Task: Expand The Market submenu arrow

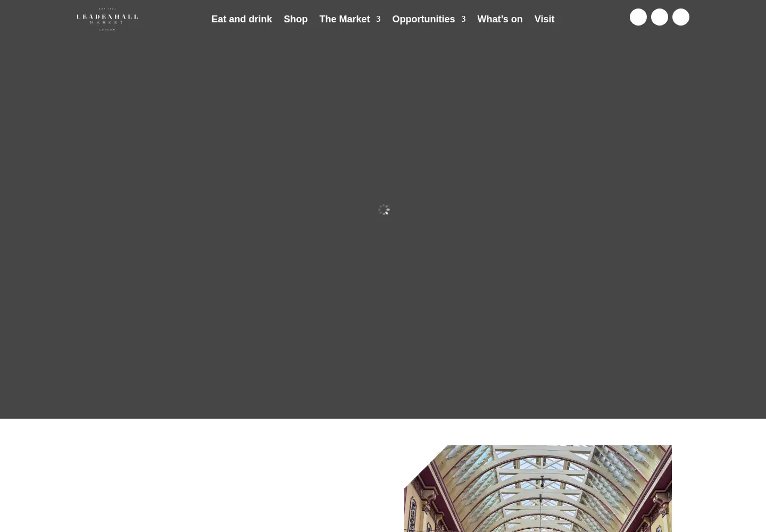Action: (378, 19)
